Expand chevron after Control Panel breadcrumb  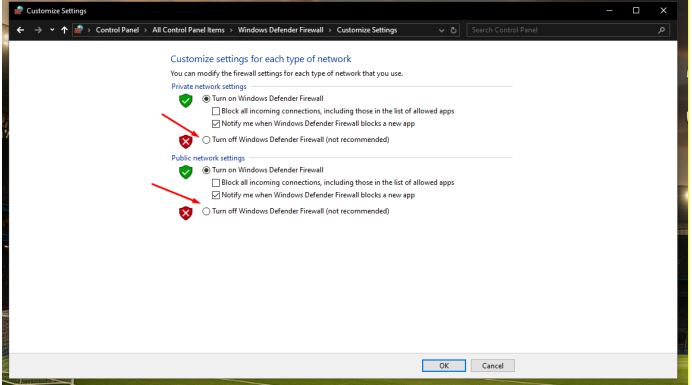click(x=146, y=30)
